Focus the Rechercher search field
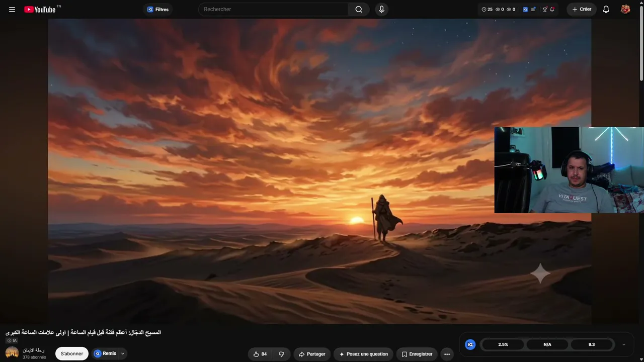 pos(273,10)
